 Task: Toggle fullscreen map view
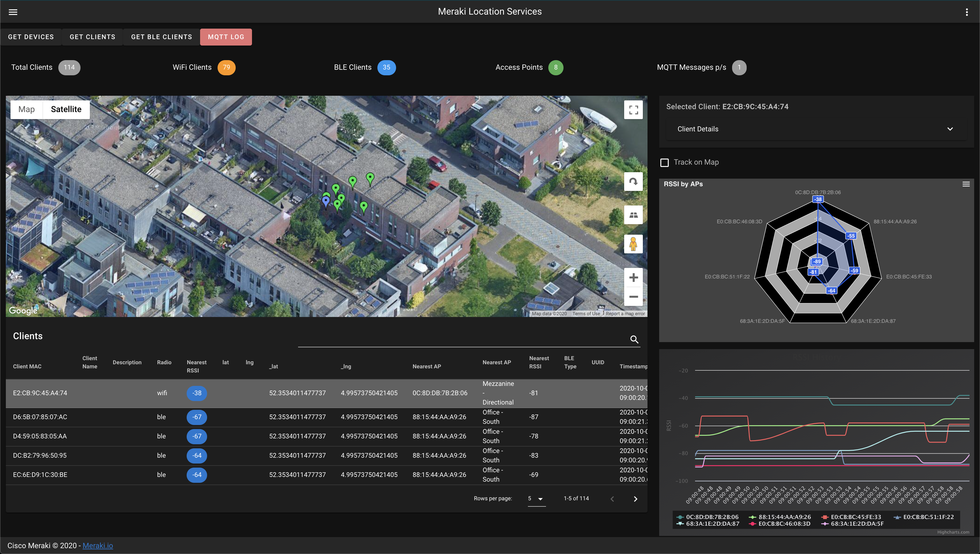633,110
